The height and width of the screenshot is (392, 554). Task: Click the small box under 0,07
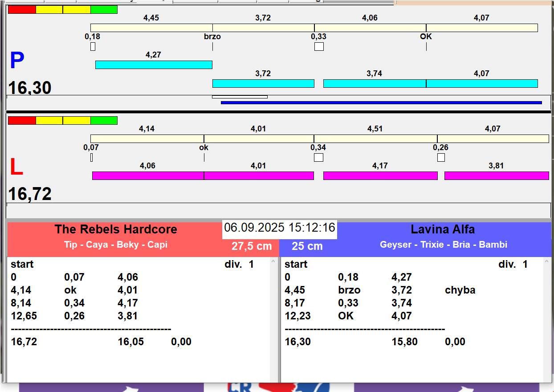[x=91, y=157]
